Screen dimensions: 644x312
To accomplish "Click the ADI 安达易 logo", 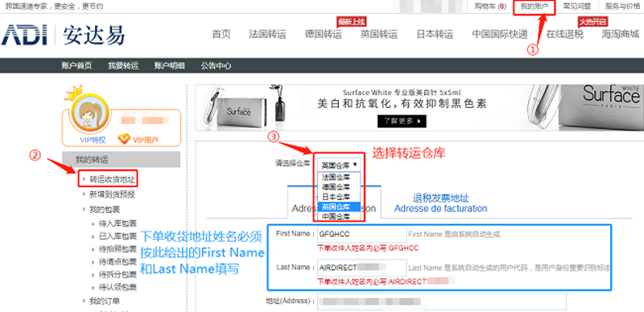I will 63,35.
